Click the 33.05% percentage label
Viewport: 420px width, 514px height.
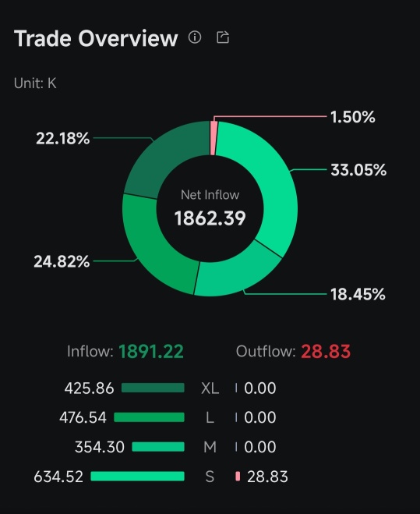[x=358, y=170]
